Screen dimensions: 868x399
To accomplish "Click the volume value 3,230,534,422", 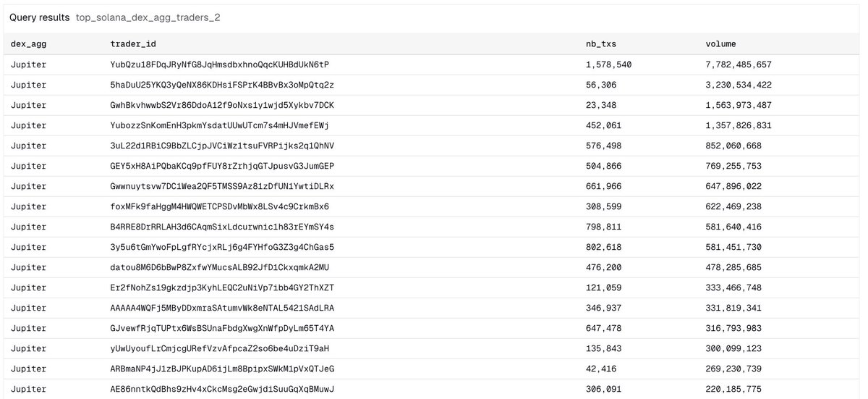I will pos(739,85).
